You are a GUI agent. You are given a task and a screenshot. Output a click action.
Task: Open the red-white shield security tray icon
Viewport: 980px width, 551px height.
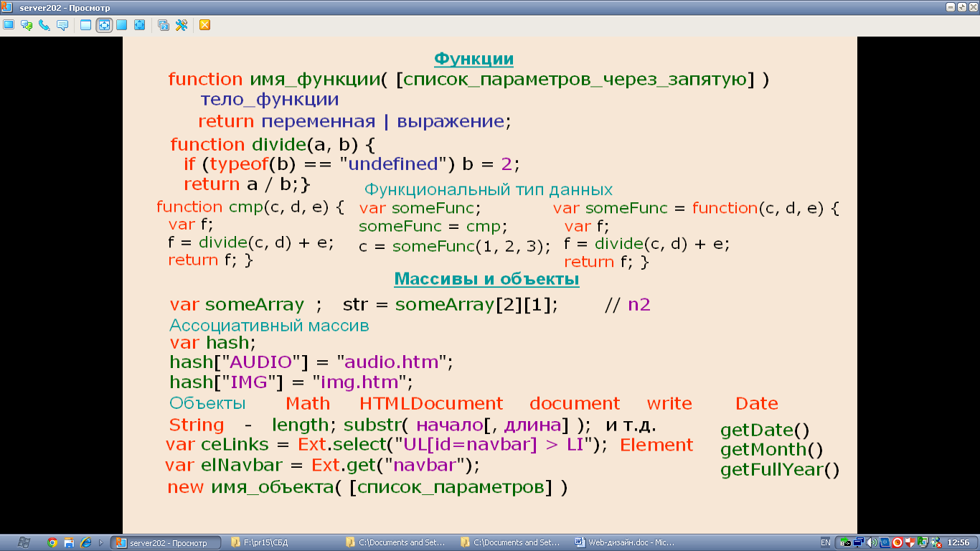[x=910, y=542]
